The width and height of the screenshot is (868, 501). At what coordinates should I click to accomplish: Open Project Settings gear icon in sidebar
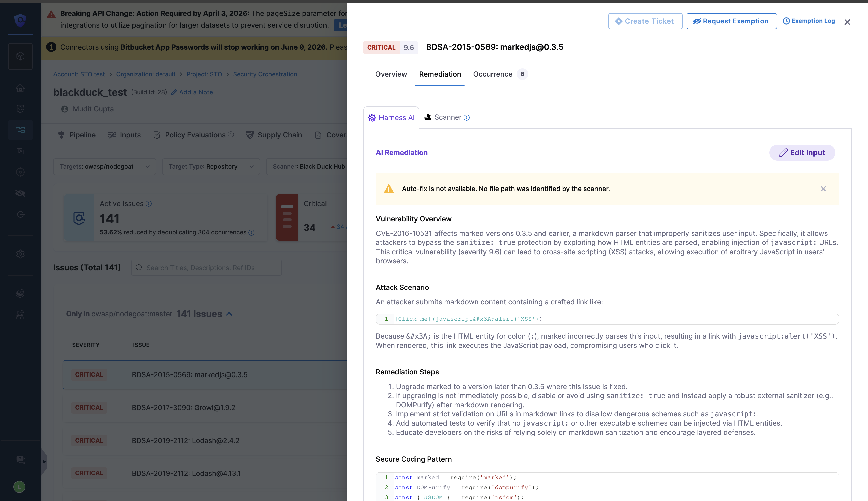(x=20, y=254)
